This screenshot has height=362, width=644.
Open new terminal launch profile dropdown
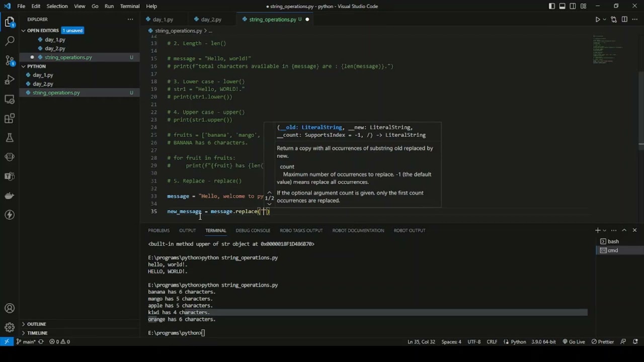(604, 230)
